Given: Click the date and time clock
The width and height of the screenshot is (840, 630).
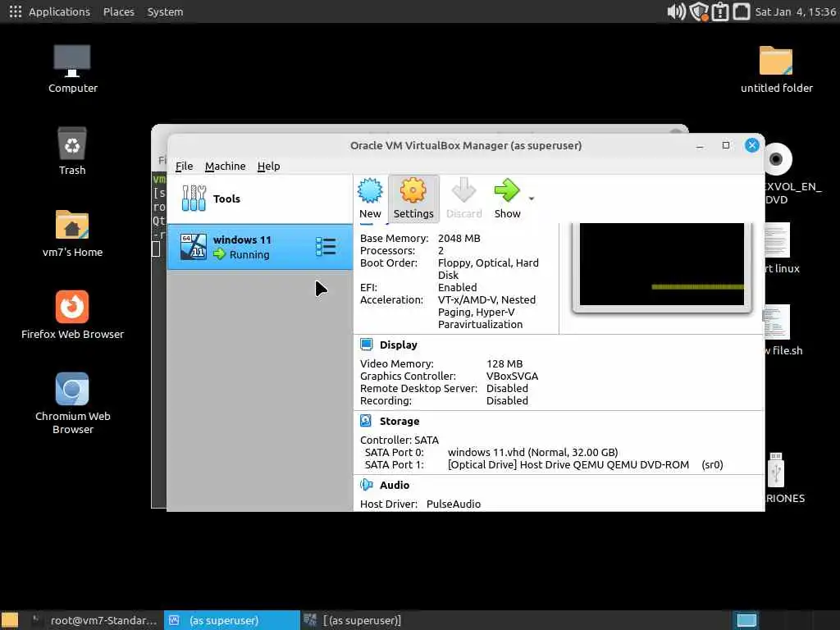Looking at the screenshot, I should 795,11.
